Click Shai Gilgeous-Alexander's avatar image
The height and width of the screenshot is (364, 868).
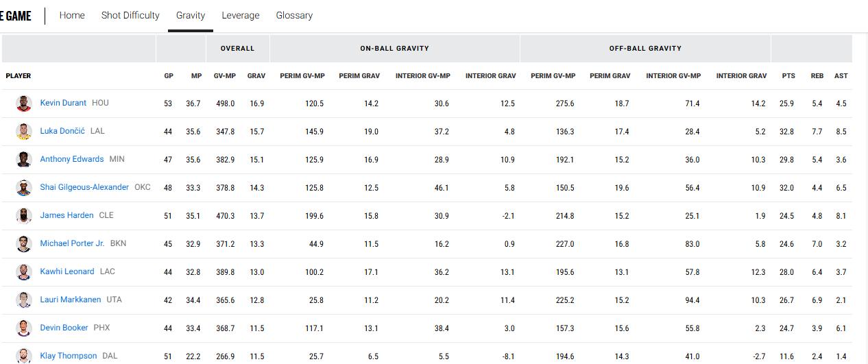click(24, 188)
